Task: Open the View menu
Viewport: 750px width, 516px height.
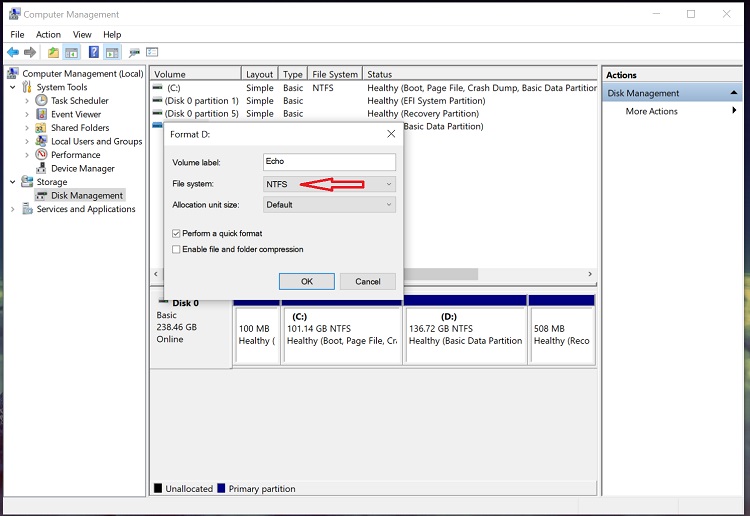Action: point(81,34)
